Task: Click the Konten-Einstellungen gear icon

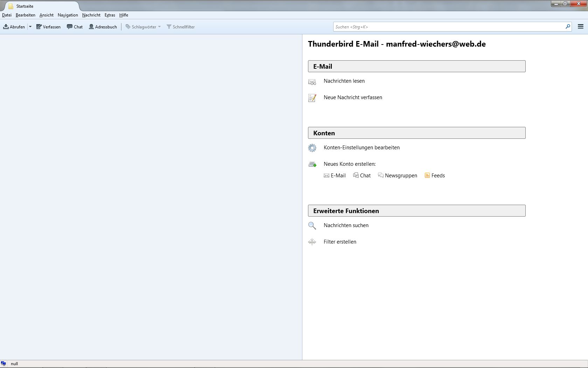Action: [x=312, y=148]
